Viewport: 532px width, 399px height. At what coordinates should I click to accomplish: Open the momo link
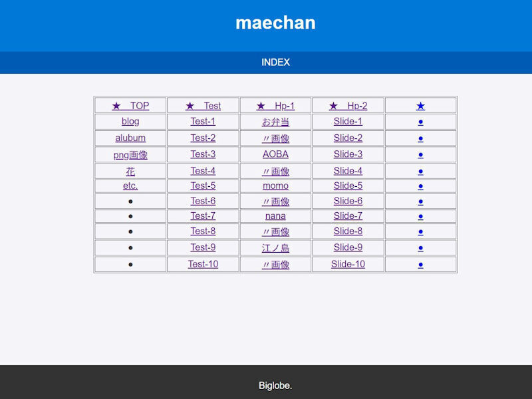pos(275,186)
